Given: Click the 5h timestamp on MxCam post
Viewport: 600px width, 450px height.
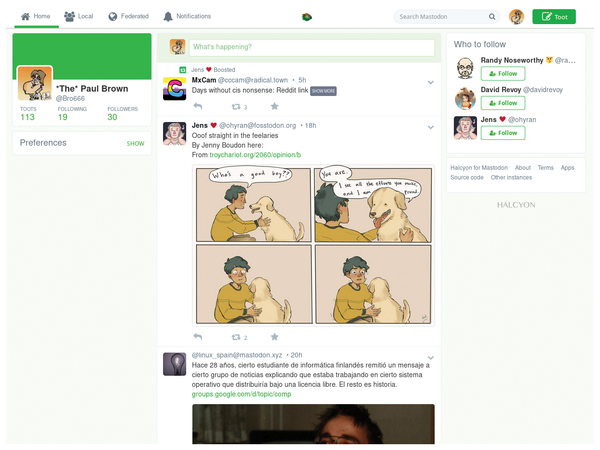Looking at the screenshot, I should point(302,80).
